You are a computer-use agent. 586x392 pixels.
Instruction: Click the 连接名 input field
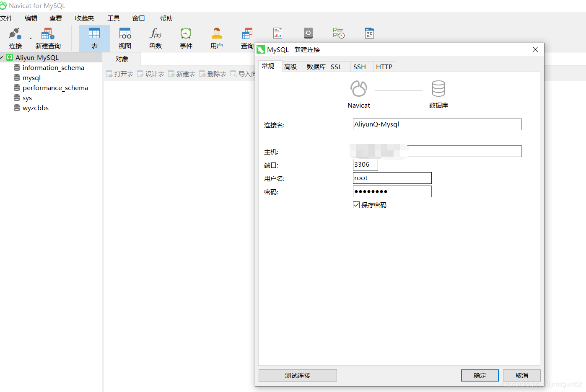click(437, 124)
